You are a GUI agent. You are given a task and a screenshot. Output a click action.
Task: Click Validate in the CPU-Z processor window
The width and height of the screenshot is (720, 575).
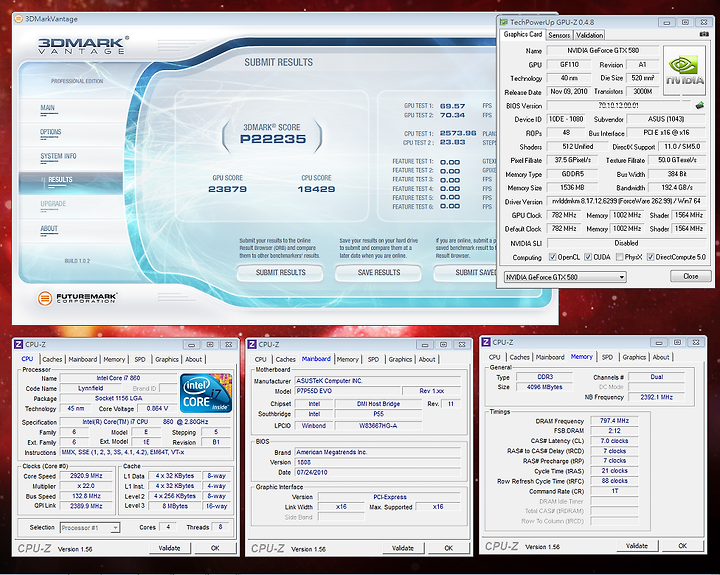point(169,548)
